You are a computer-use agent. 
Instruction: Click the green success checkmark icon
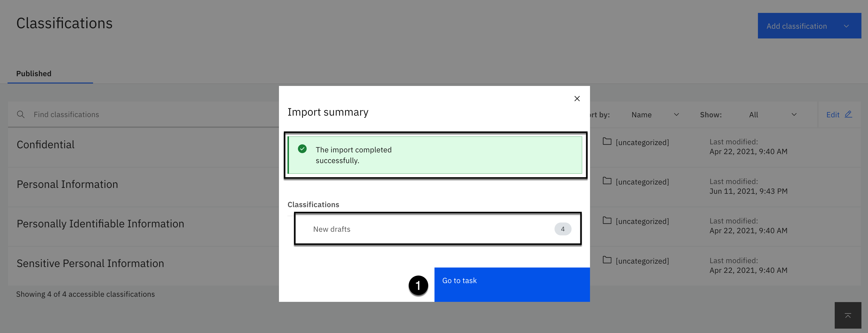point(302,149)
